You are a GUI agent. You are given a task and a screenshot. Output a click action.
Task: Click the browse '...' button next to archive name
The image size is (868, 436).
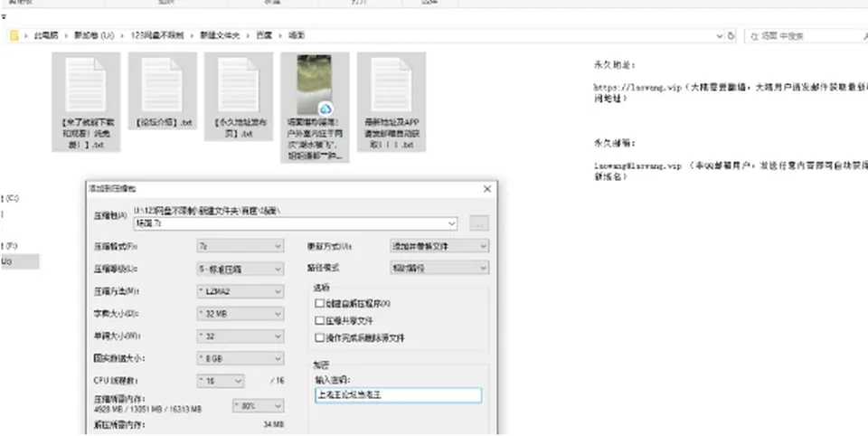pos(479,223)
